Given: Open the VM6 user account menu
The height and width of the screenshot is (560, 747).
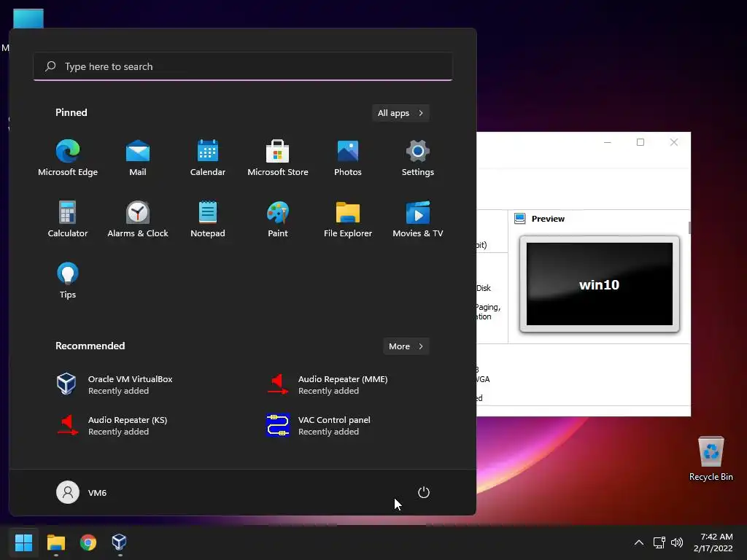Looking at the screenshot, I should pos(82,492).
